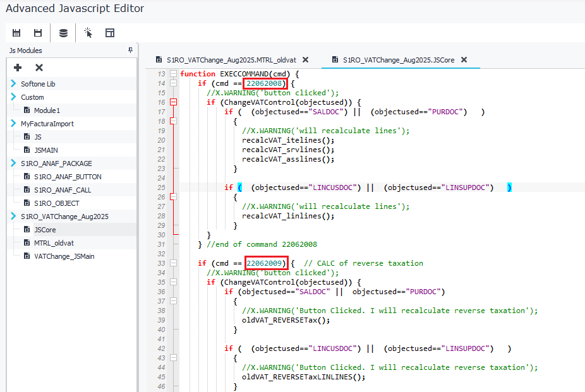585x392 pixels.
Task: Select the MyFacturaImport tree label
Action: click(x=47, y=124)
